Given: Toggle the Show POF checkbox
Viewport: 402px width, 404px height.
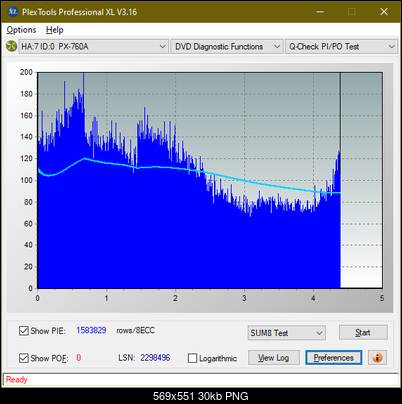Looking at the screenshot, I should (24, 358).
